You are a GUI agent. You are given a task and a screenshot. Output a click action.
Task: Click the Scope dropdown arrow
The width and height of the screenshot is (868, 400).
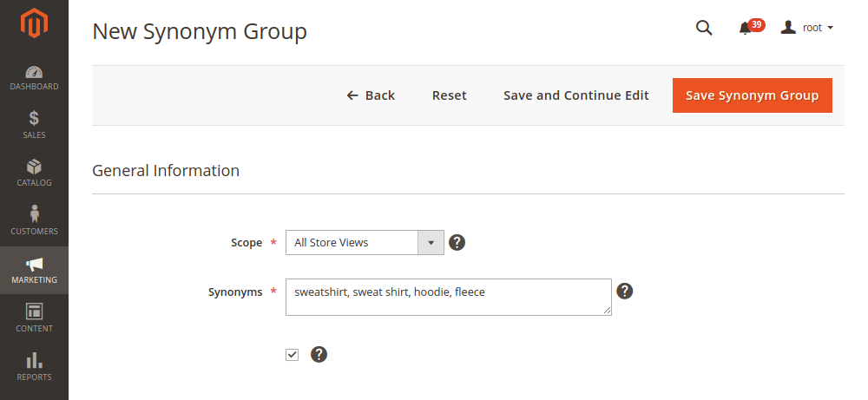pyautogui.click(x=431, y=242)
